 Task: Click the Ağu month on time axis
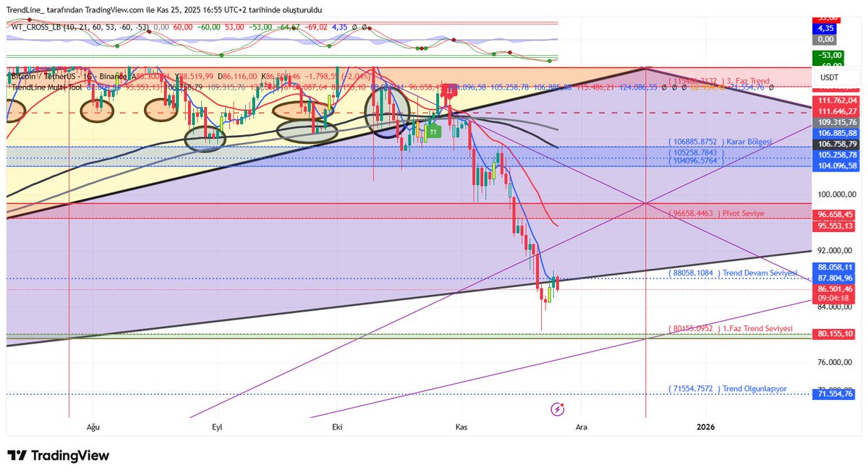(93, 427)
